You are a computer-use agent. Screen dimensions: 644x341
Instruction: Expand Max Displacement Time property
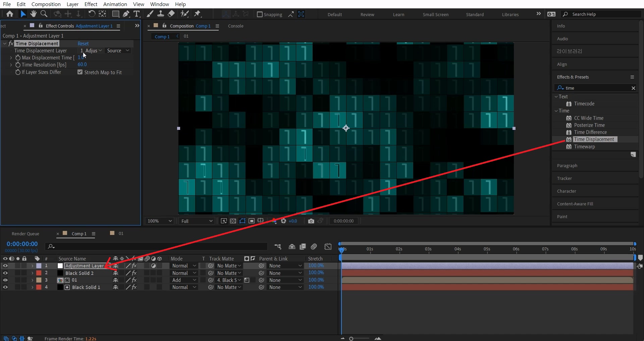pyautogui.click(x=11, y=58)
